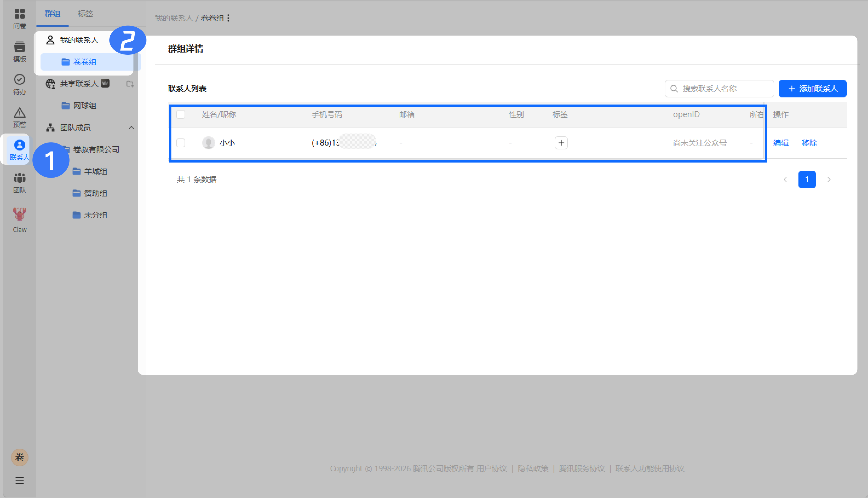Viewport: 868px width, 498px height.
Task: Select the 联系人 contacts section
Action: (x=19, y=150)
